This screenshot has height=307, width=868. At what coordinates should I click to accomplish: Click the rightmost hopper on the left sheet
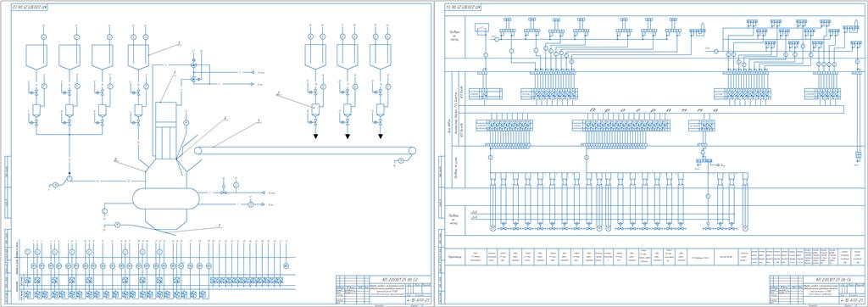click(381, 57)
